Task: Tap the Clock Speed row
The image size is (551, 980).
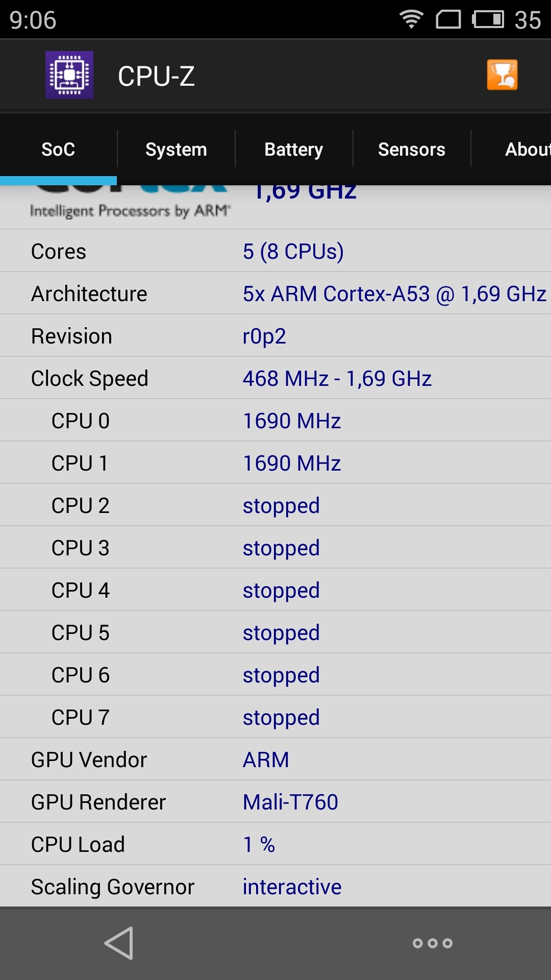Action: pos(275,378)
